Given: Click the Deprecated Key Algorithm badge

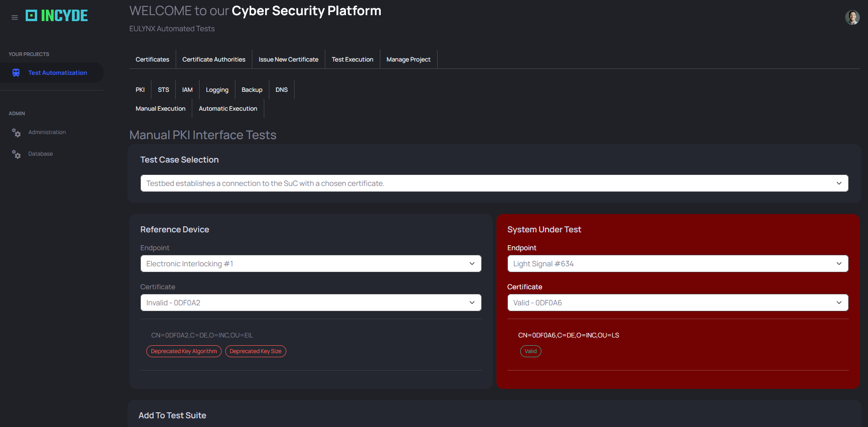Looking at the screenshot, I should (184, 351).
